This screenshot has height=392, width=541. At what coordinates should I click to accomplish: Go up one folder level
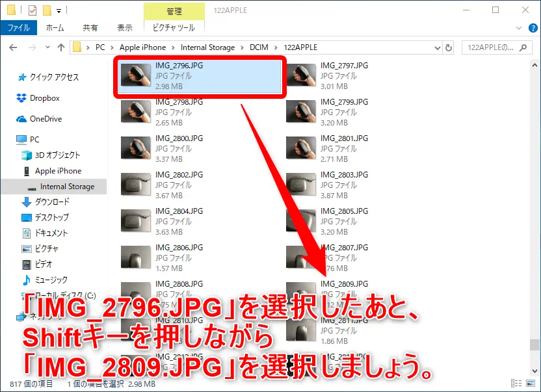click(61, 47)
